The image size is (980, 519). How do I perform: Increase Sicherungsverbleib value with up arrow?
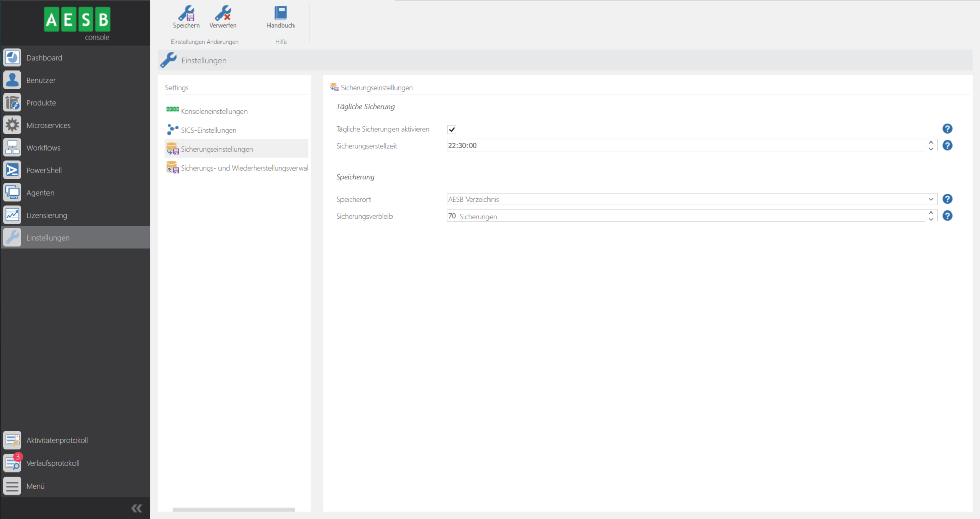tap(931, 213)
